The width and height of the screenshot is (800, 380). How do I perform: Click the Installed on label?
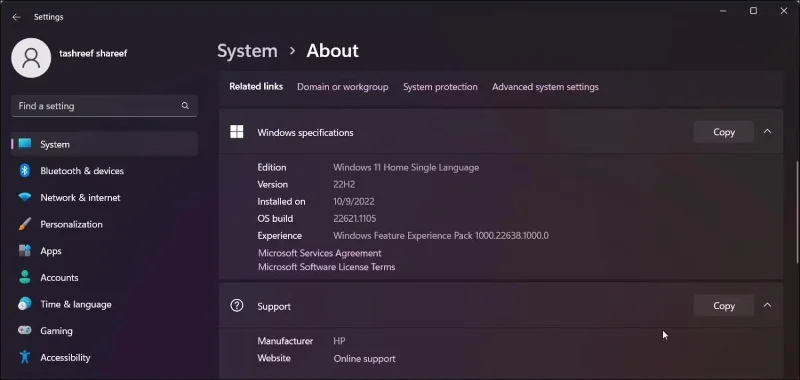[282, 201]
